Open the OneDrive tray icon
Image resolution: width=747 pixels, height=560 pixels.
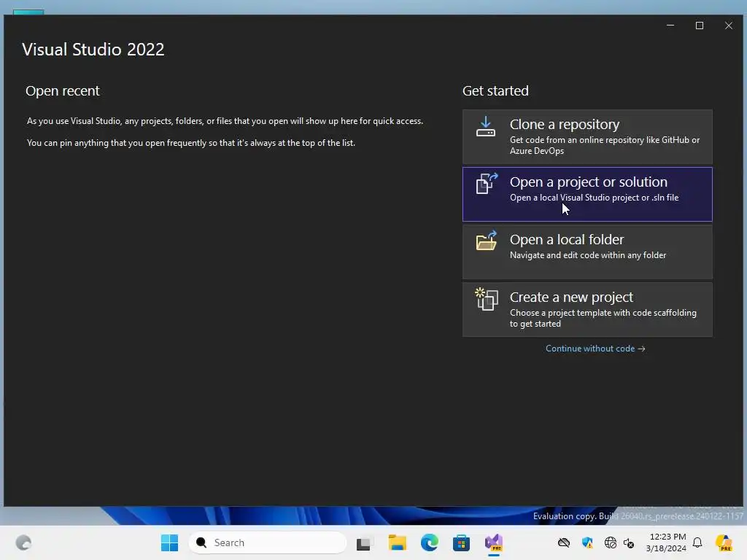[564, 542]
